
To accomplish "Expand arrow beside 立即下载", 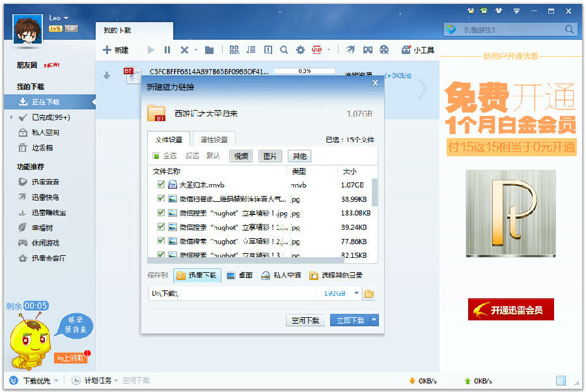I will 374,320.
